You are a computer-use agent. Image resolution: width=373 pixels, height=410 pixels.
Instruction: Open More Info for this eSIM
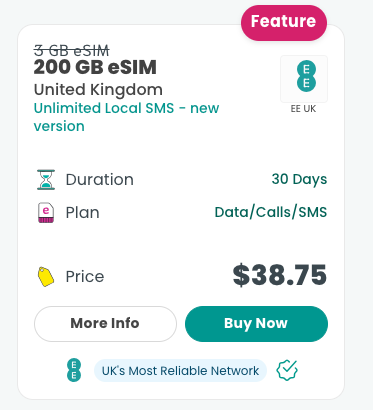105,324
